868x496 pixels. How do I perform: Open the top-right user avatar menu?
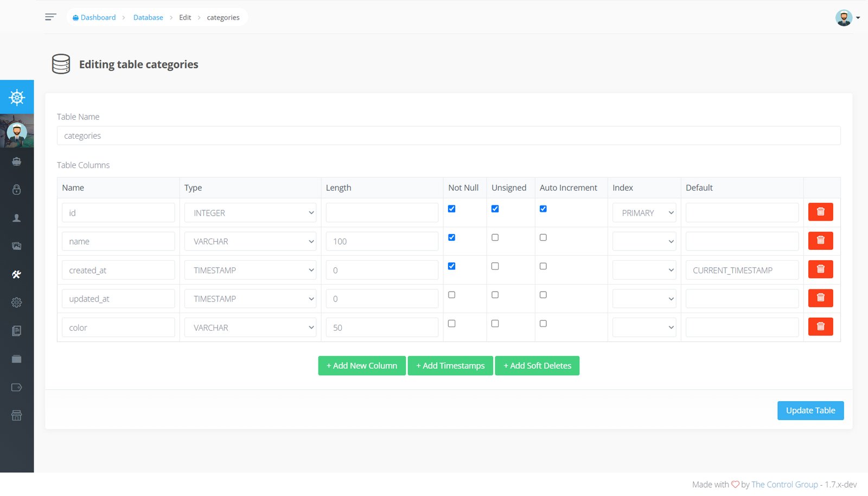tap(847, 18)
